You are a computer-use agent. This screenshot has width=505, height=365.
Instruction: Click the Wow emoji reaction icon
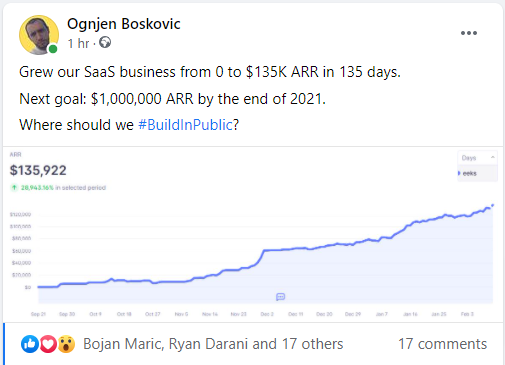click(66, 344)
